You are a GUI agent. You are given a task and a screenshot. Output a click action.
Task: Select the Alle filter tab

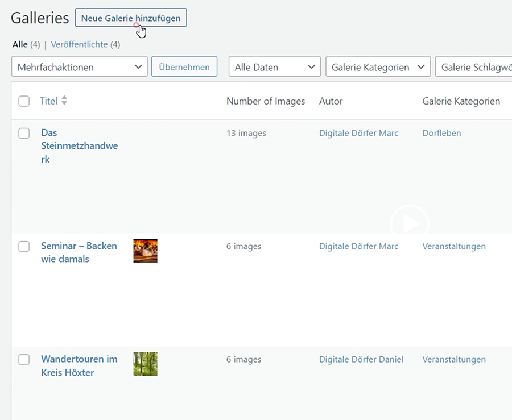[20, 44]
